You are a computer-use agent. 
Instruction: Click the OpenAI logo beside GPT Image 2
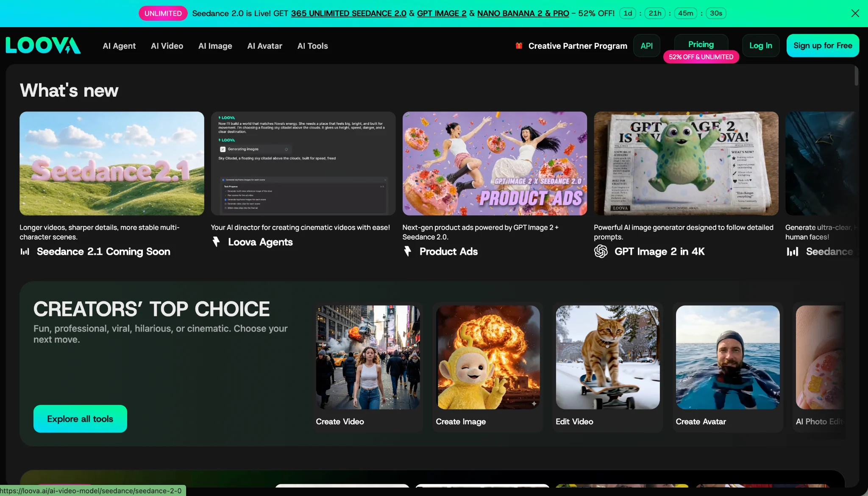tap(601, 251)
